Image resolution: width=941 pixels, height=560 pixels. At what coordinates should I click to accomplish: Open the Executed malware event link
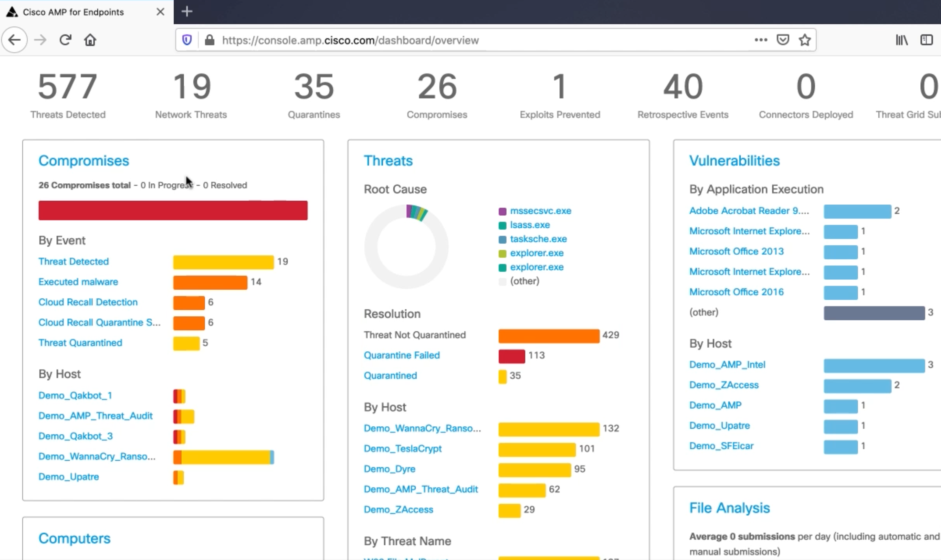coord(78,281)
